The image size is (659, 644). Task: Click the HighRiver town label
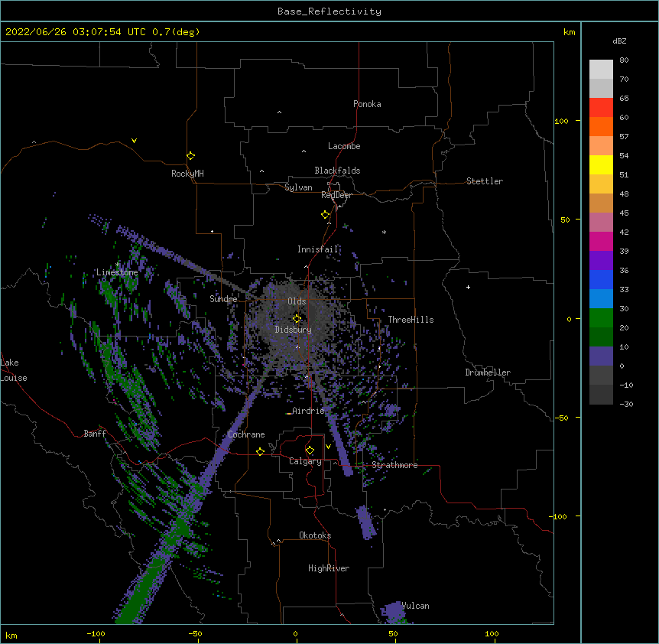(329, 568)
